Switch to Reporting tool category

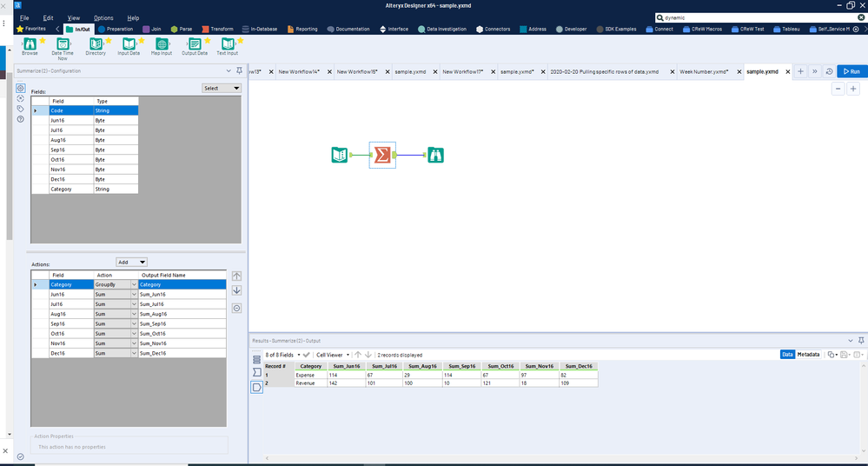click(x=302, y=29)
